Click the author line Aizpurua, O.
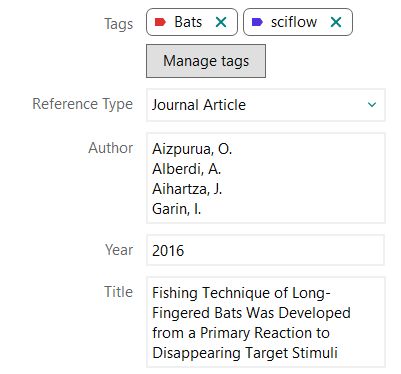 click(192, 149)
